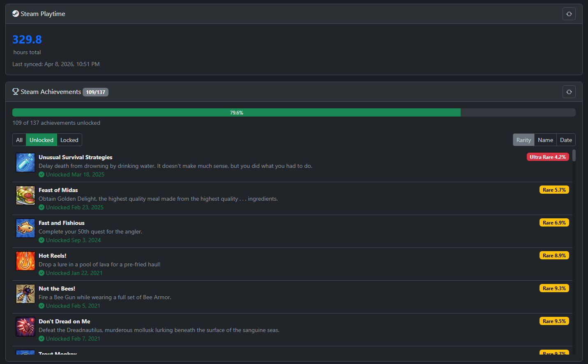Select the Rarity sort option

pyautogui.click(x=523, y=140)
